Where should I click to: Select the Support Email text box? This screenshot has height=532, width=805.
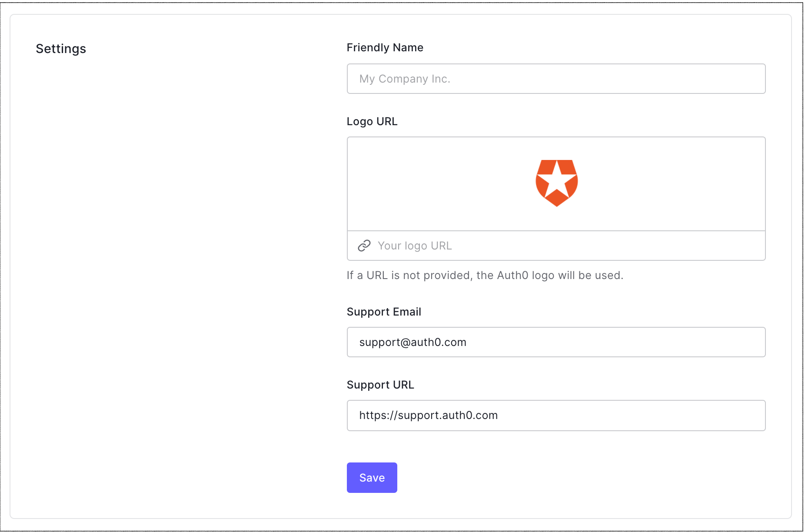[556, 342]
